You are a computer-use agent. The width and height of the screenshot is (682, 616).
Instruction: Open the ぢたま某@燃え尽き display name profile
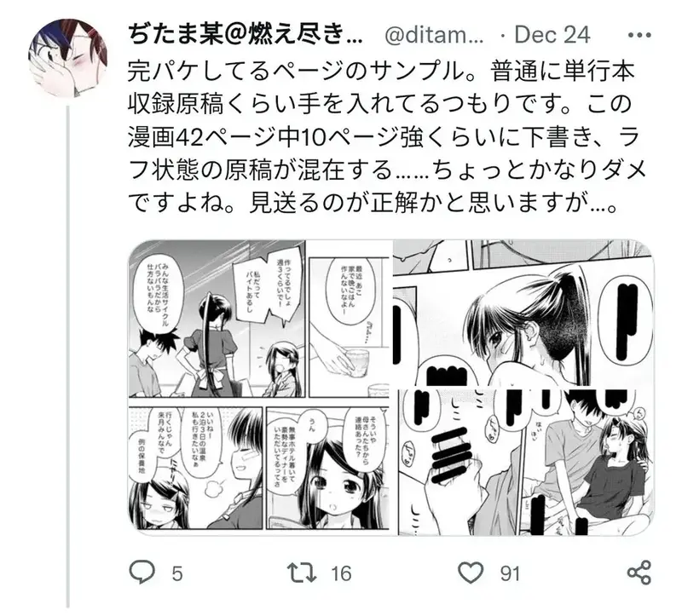coord(246,35)
